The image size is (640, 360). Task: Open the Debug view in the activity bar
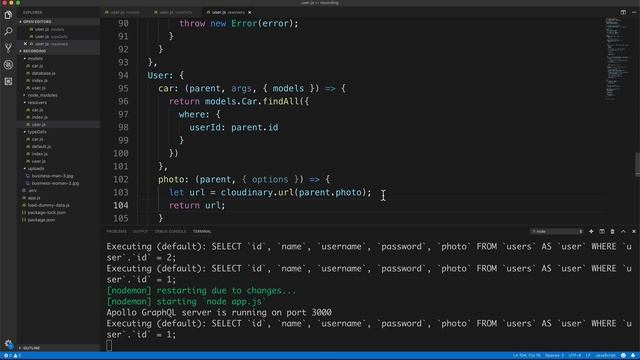tap(8, 64)
